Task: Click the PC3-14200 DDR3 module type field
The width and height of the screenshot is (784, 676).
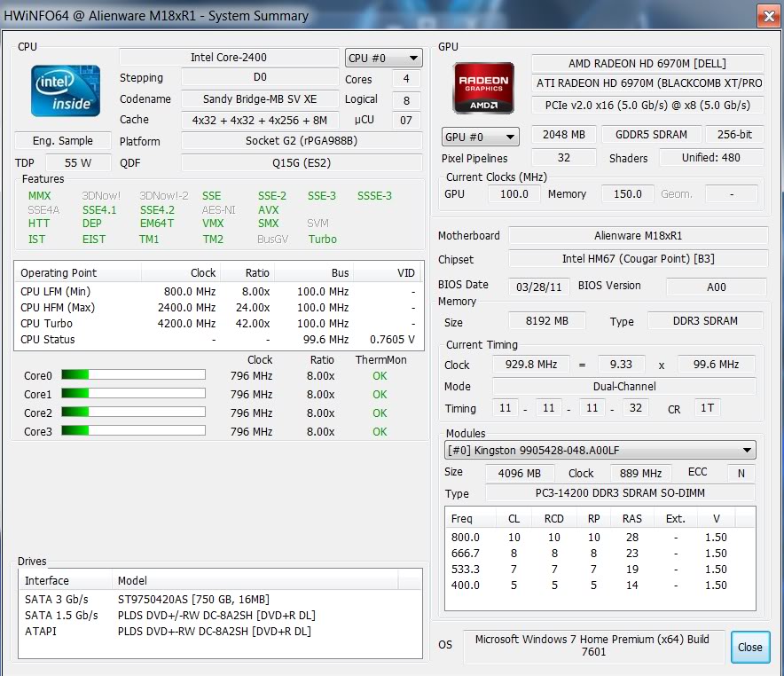Action: click(x=620, y=493)
